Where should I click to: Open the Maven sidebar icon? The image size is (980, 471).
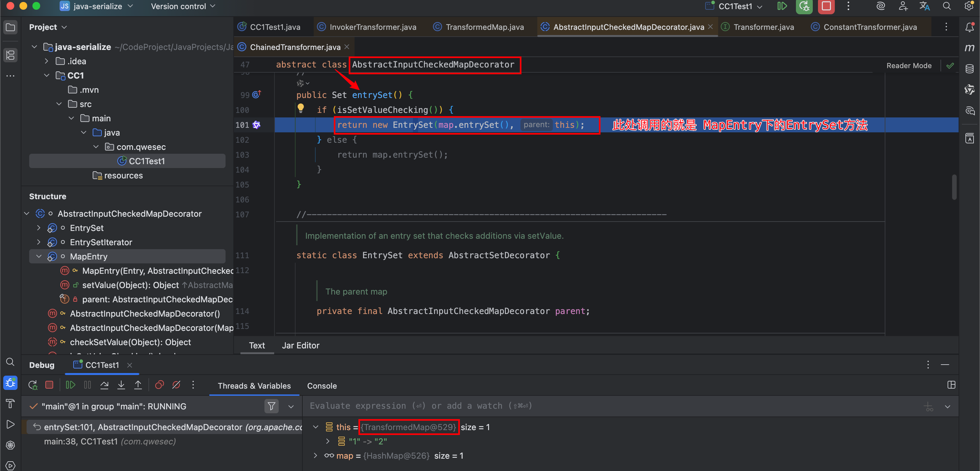tap(969, 48)
